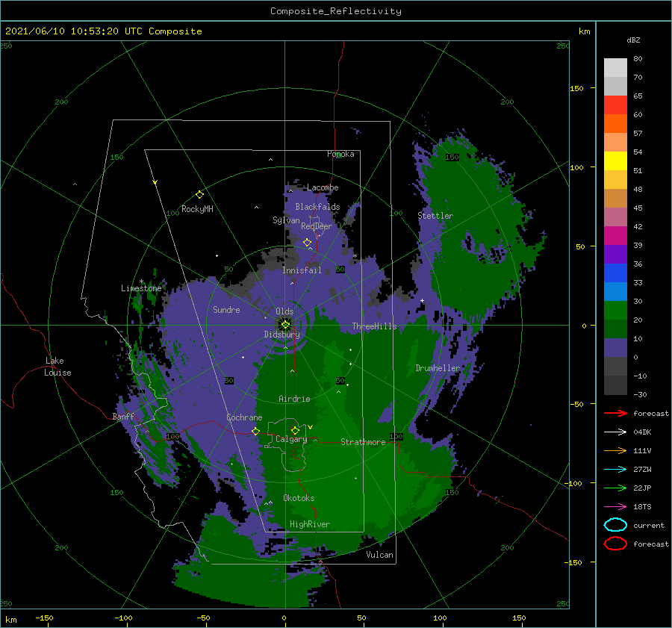
Task: Click the red forecast arrow in the legend
Action: tap(615, 413)
